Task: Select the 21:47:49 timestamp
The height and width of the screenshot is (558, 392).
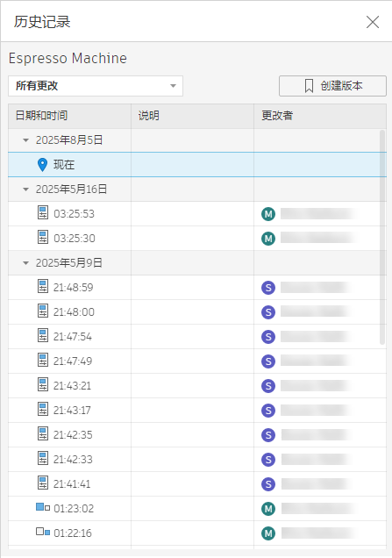Action: coord(73,361)
